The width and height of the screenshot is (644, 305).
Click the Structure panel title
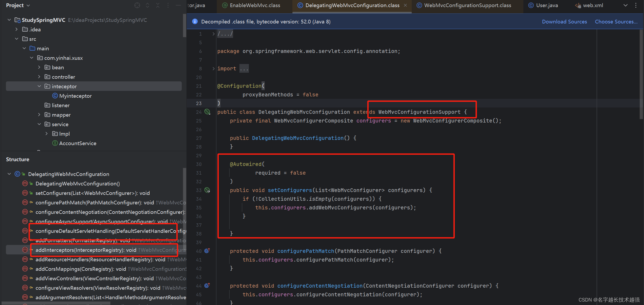coord(18,159)
